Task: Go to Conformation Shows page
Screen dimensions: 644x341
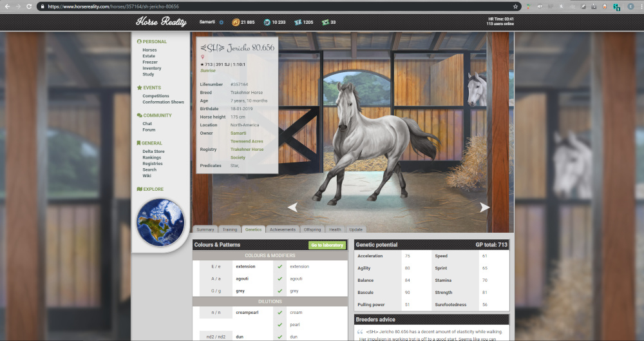Action: 163,102
